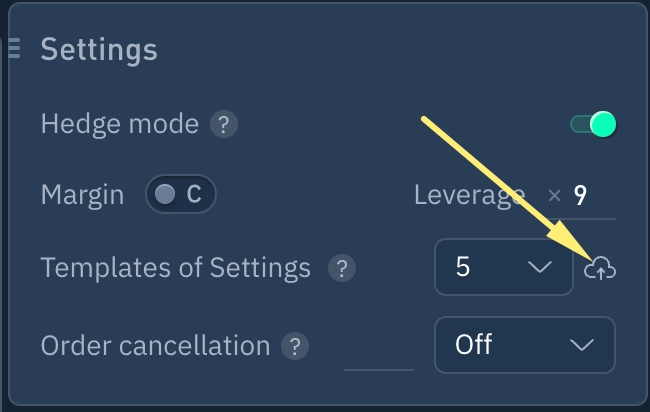Screen dimensions: 650x412
Task: Click the chevron arrow in the Off dropdown
Action: (581, 345)
